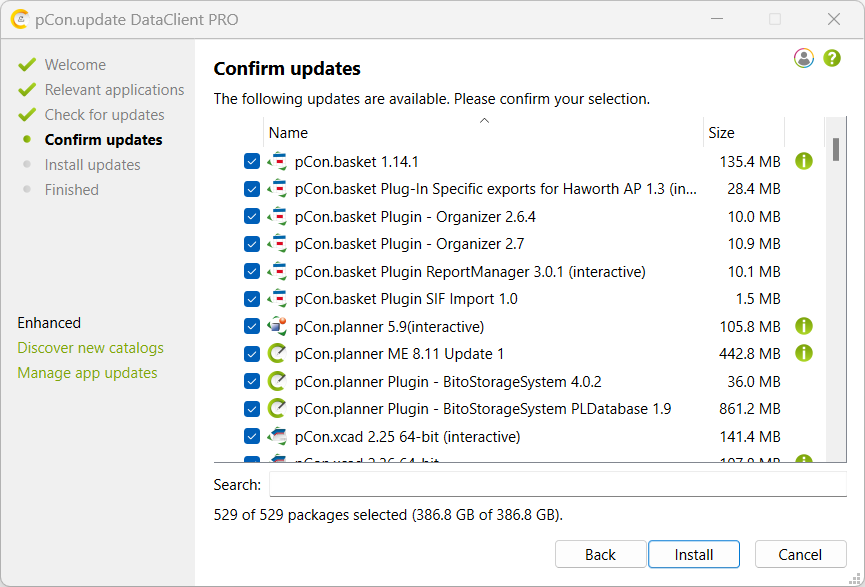Deselect BitoStorageSystem PLDatabase 1.9
The image size is (865, 587).
tap(252, 409)
